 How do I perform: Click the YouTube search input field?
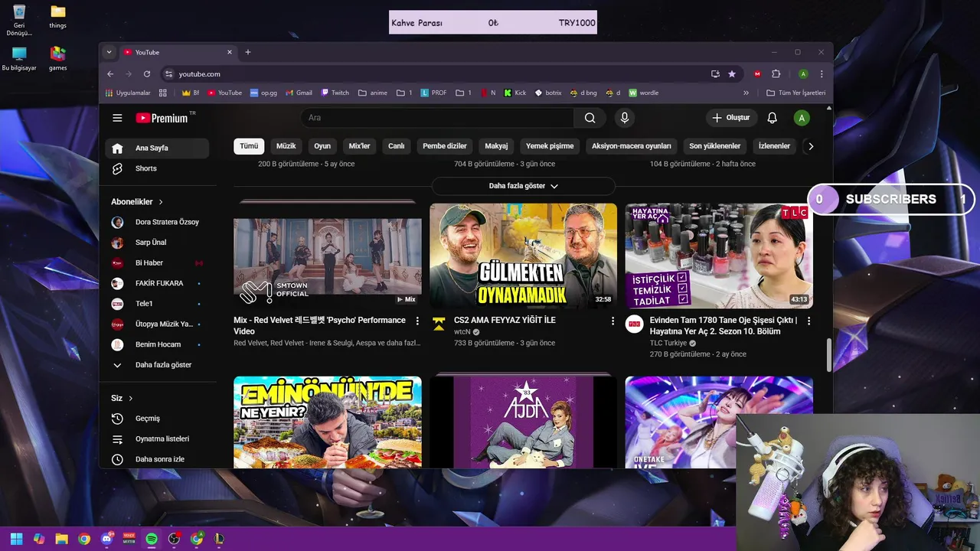(x=438, y=118)
